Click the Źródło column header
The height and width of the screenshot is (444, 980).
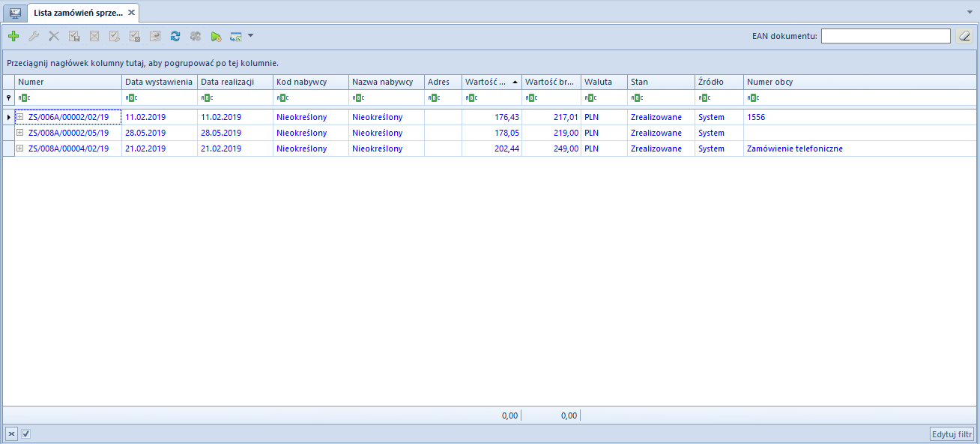click(x=719, y=82)
